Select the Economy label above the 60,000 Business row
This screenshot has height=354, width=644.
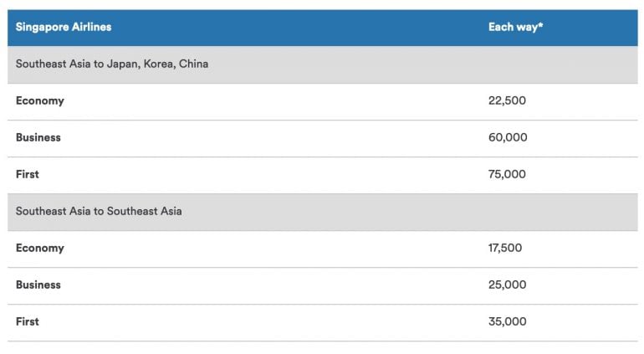39,100
